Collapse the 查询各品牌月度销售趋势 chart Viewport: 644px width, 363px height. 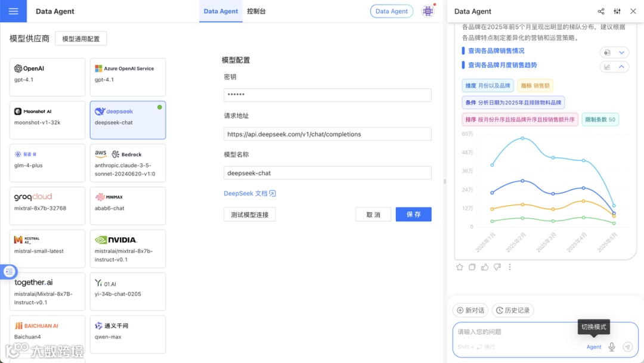click(621, 67)
